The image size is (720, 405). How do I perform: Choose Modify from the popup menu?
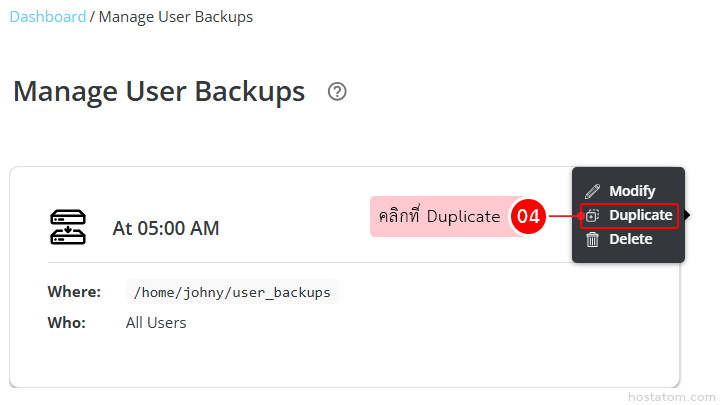631,191
